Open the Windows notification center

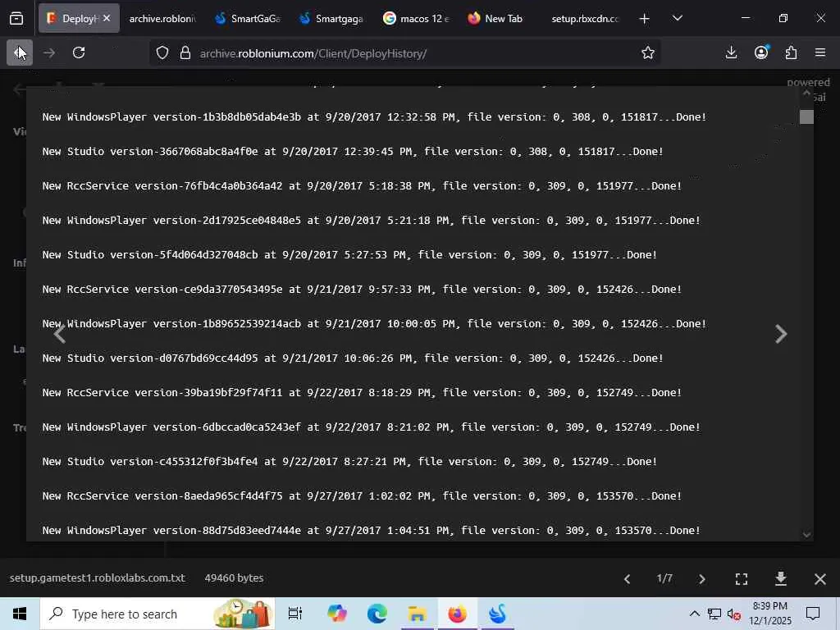[813, 614]
